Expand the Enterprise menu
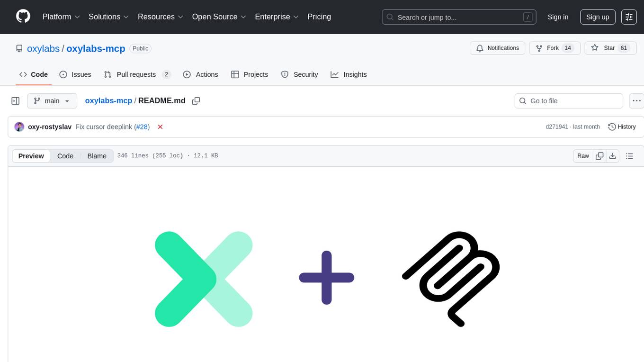The width and height of the screenshot is (644, 362). click(x=277, y=17)
